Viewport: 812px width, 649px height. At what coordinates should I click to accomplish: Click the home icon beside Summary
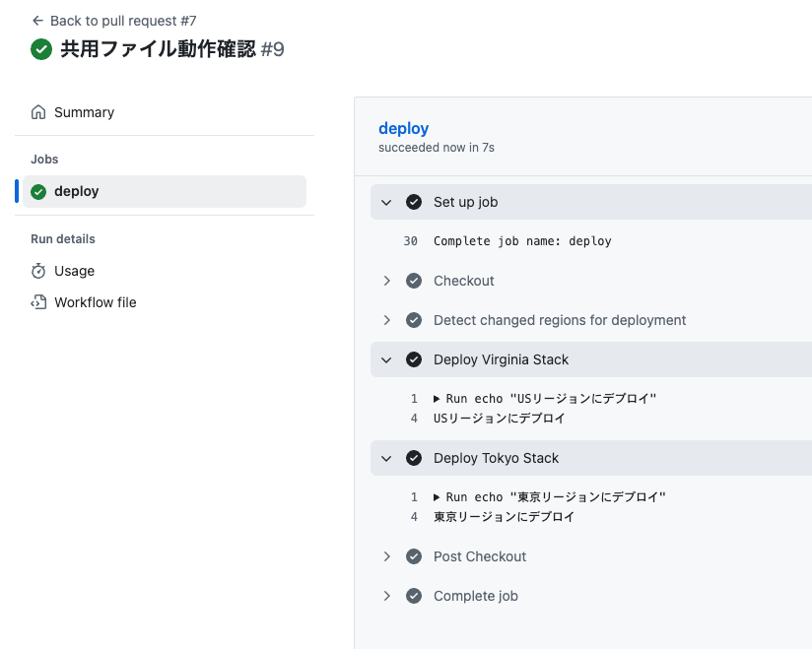click(x=38, y=112)
